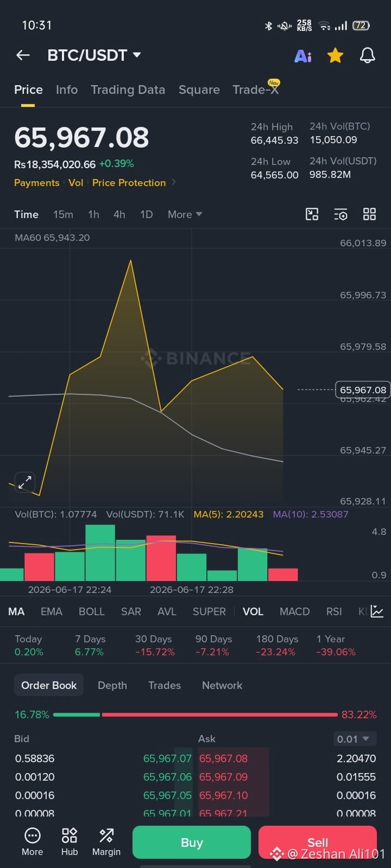This screenshot has height=868, width=391.
Task: Expand chart to fullscreen
Action: pos(24,482)
